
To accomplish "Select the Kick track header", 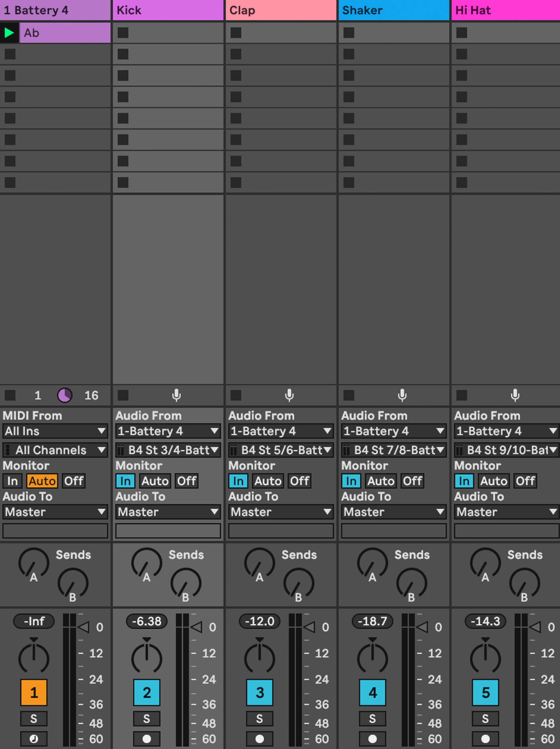I will [167, 10].
